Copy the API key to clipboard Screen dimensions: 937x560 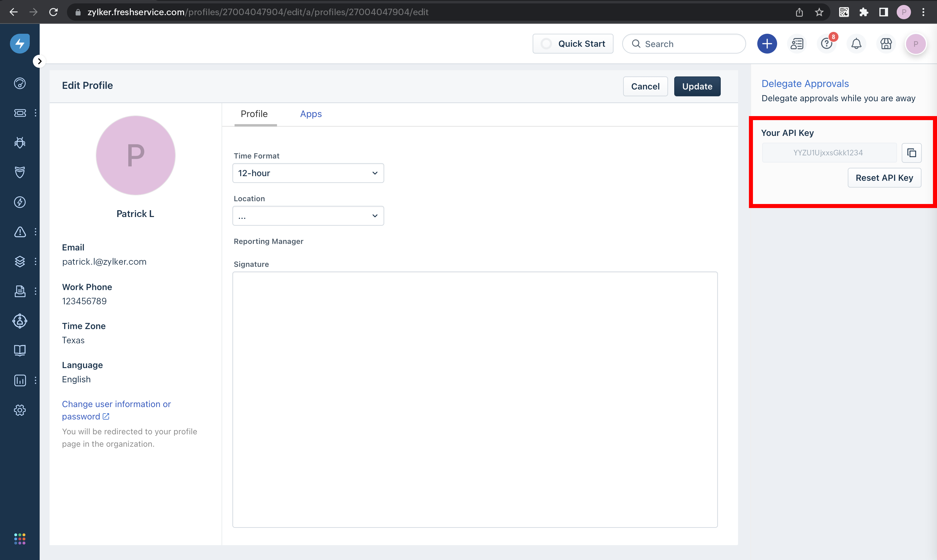pyautogui.click(x=911, y=153)
